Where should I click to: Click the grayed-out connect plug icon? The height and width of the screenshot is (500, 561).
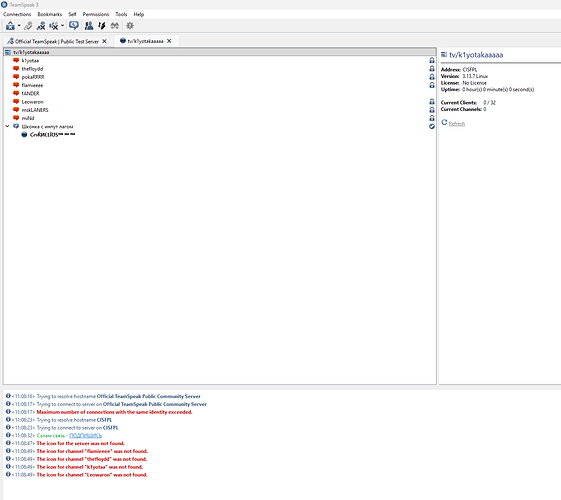(28, 26)
